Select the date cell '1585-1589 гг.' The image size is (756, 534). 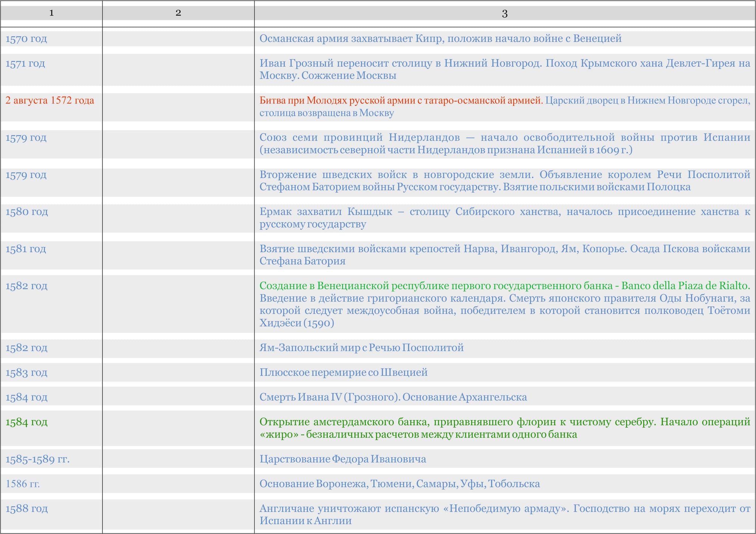37,459
